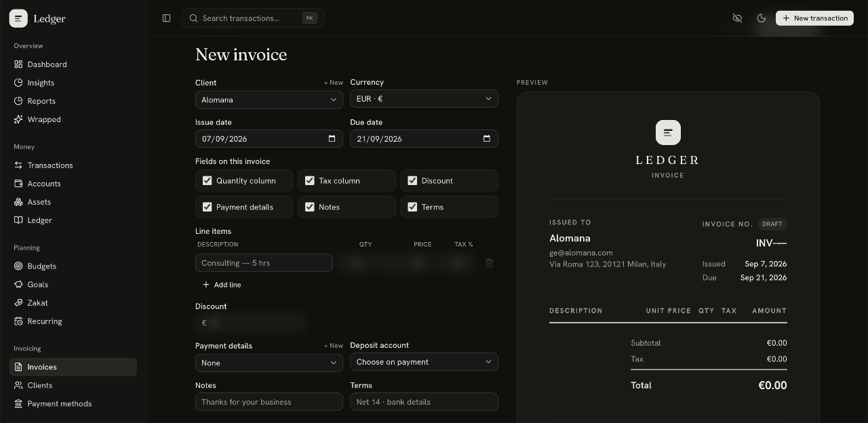Click the Goals target icon

click(x=18, y=285)
